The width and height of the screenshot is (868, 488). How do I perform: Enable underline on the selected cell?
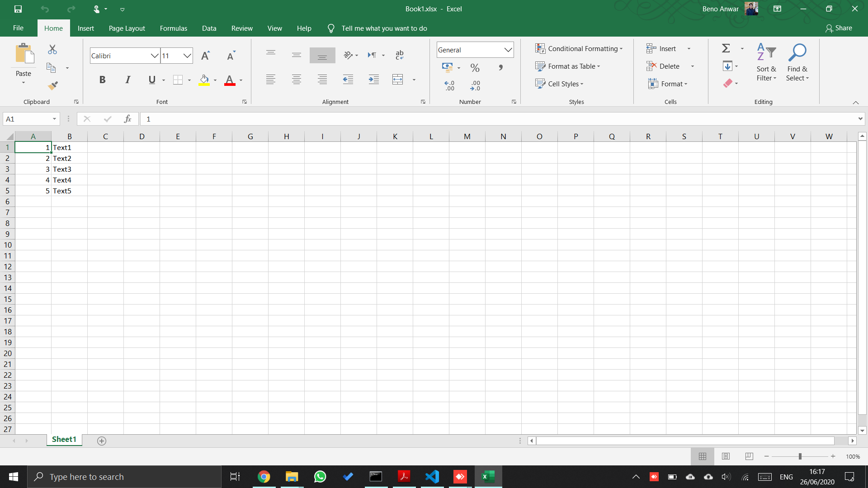pos(152,80)
